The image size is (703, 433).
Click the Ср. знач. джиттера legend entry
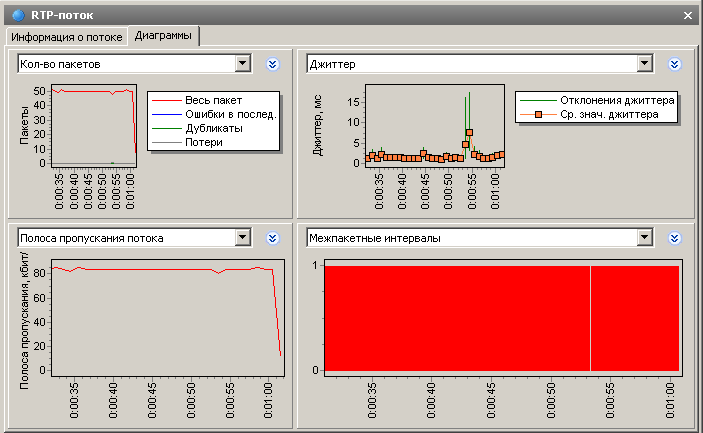(589, 114)
